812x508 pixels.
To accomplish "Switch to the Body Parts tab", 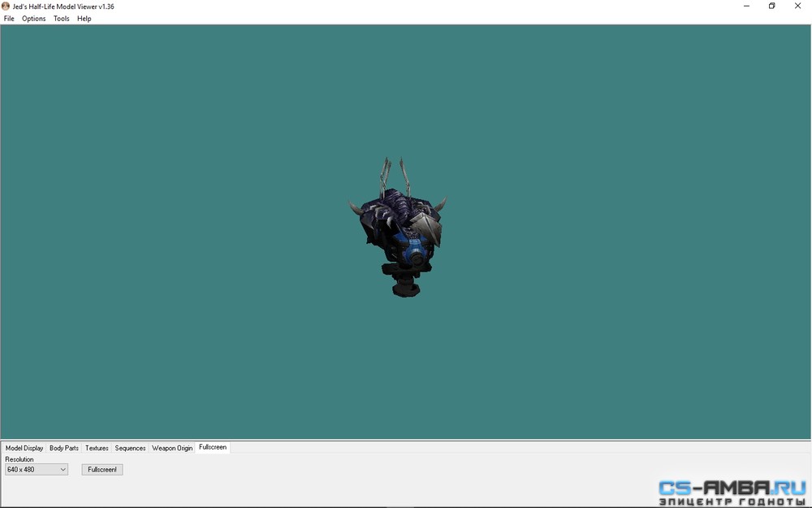I will [x=64, y=448].
